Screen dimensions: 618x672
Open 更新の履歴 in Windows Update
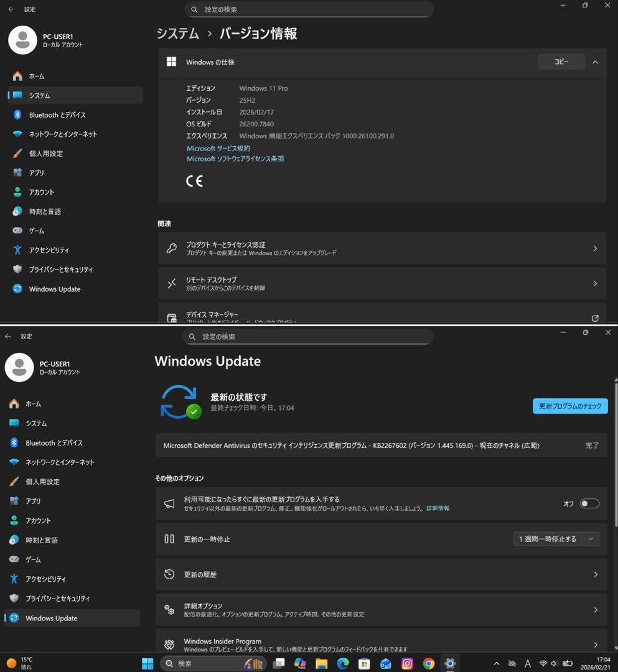pyautogui.click(x=380, y=574)
